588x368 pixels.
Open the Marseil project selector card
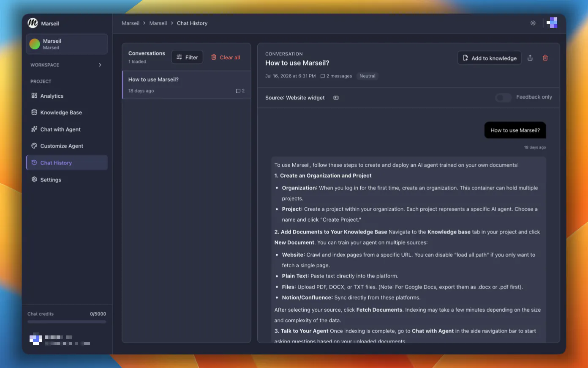(67, 44)
